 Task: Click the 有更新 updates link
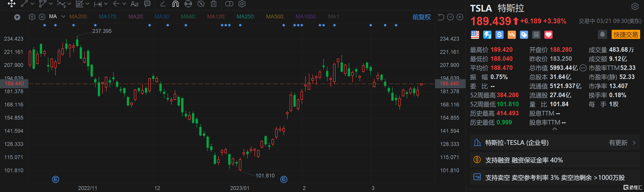(x=618, y=143)
